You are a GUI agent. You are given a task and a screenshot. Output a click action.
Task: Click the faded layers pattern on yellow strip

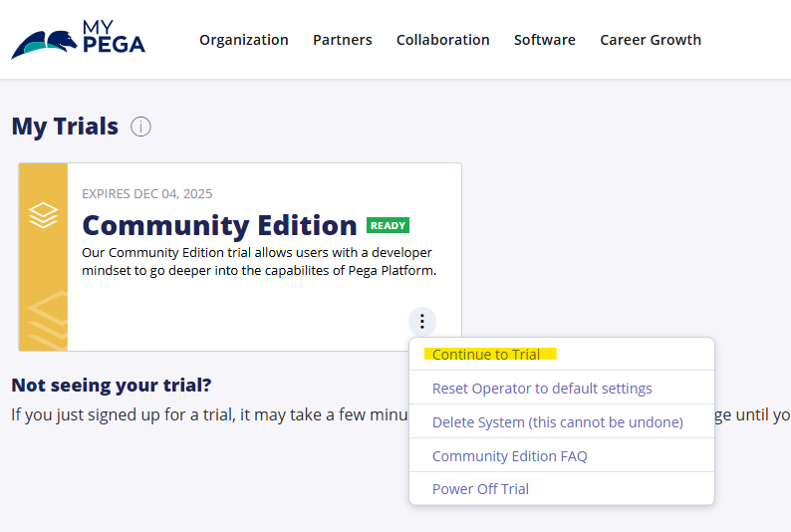click(x=44, y=318)
